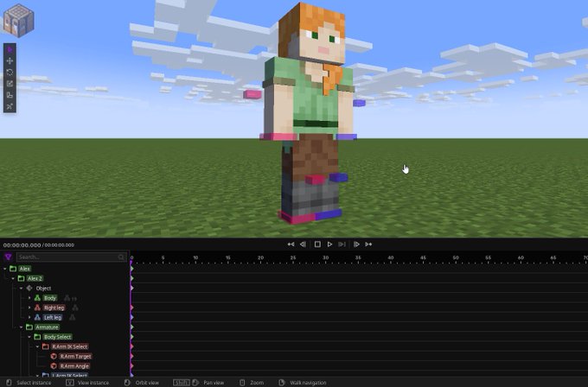Expand the Left leg part
Viewport: 588px width, 387px height.
click(29, 317)
